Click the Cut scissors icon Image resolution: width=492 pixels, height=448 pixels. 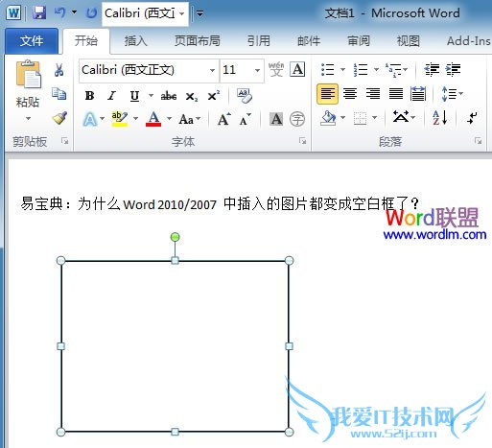(x=59, y=70)
